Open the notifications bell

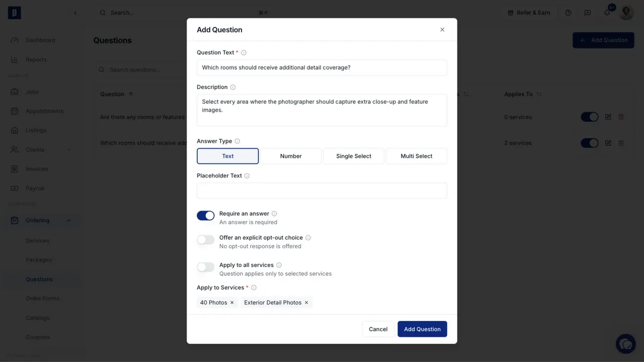pos(607,13)
